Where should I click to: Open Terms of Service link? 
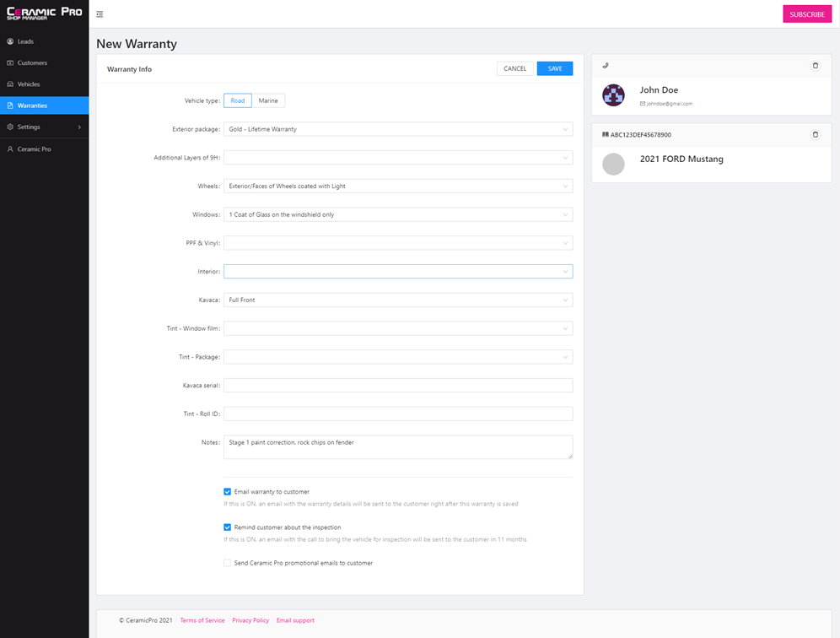202,620
